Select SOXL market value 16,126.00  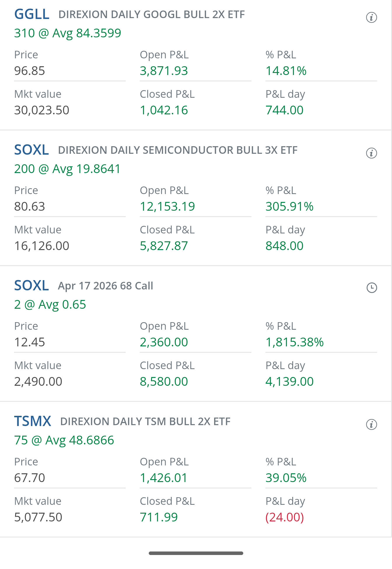pyautogui.click(x=42, y=246)
